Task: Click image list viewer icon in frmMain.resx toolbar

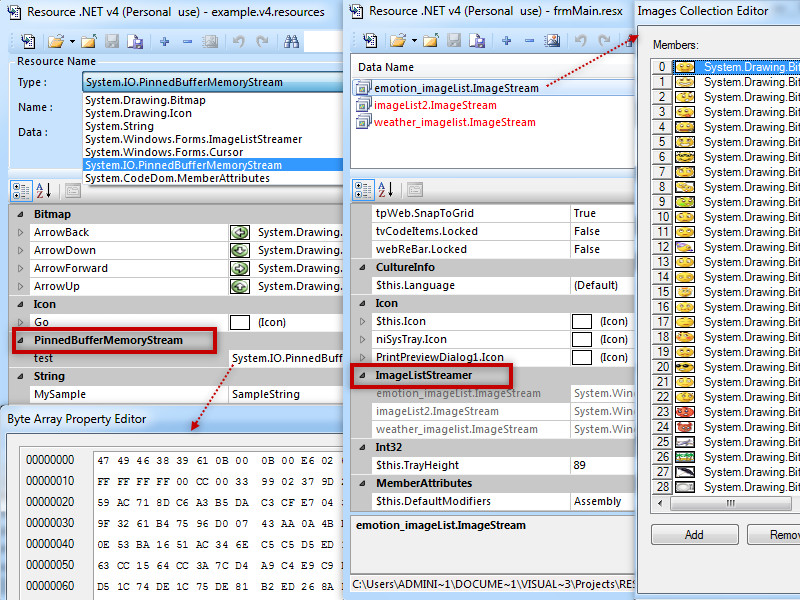Action: point(552,40)
